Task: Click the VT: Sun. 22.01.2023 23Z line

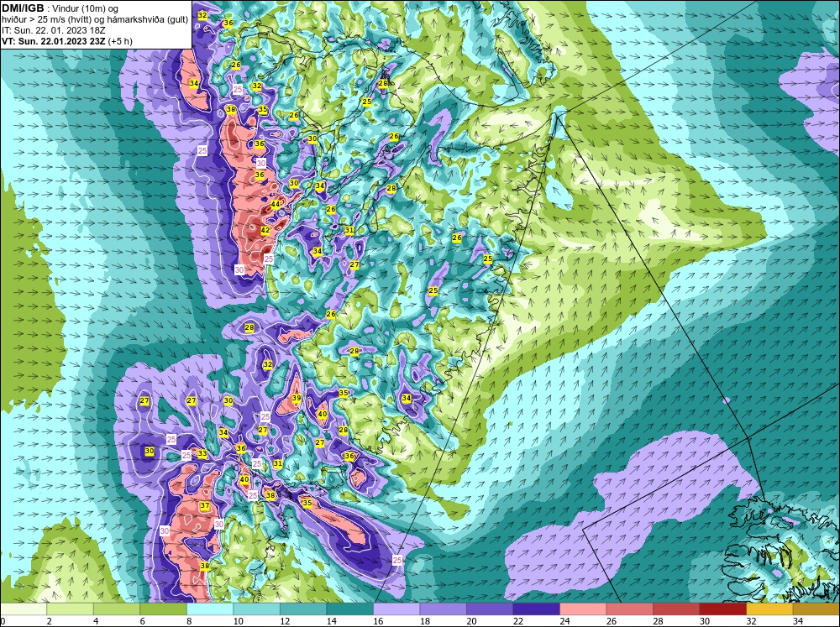Action: 67,41
